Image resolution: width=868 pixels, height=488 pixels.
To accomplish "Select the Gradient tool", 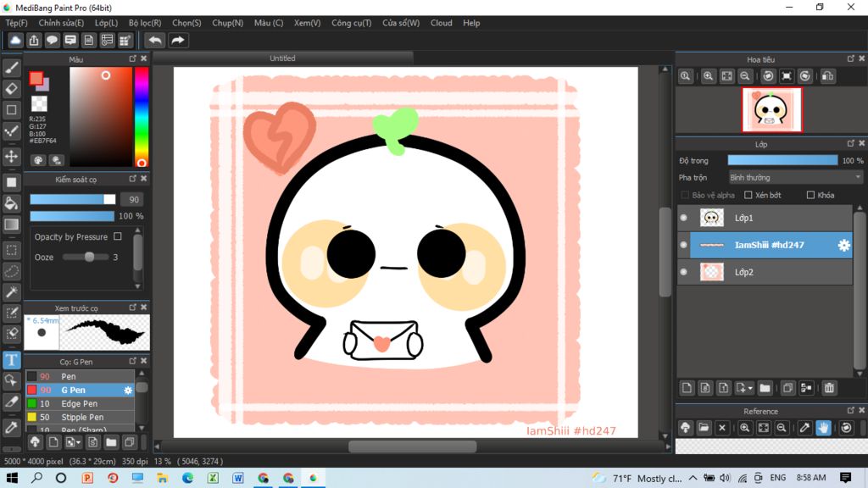I will tap(12, 225).
